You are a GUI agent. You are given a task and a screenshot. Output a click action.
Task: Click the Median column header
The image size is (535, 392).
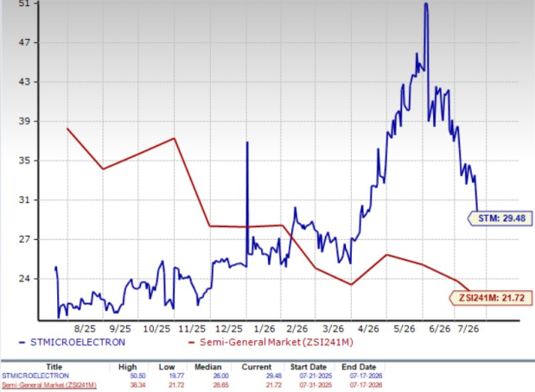point(208,367)
